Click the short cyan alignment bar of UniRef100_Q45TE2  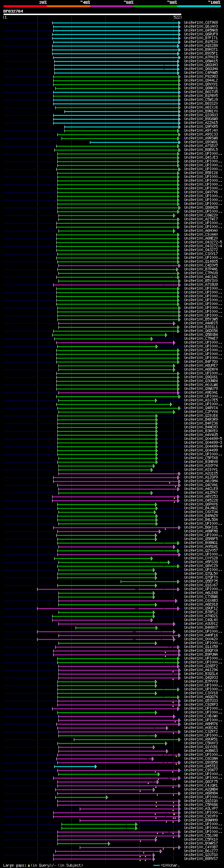tap(75, 766)
